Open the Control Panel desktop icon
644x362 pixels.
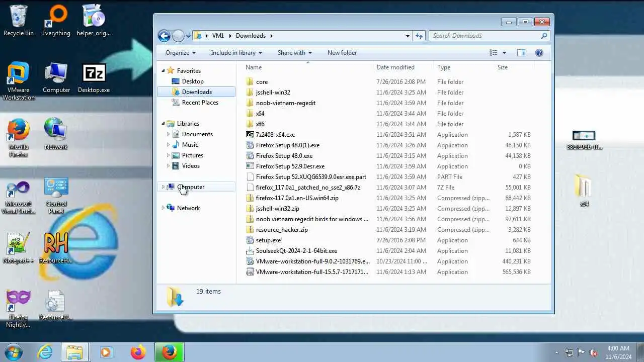[56, 195]
